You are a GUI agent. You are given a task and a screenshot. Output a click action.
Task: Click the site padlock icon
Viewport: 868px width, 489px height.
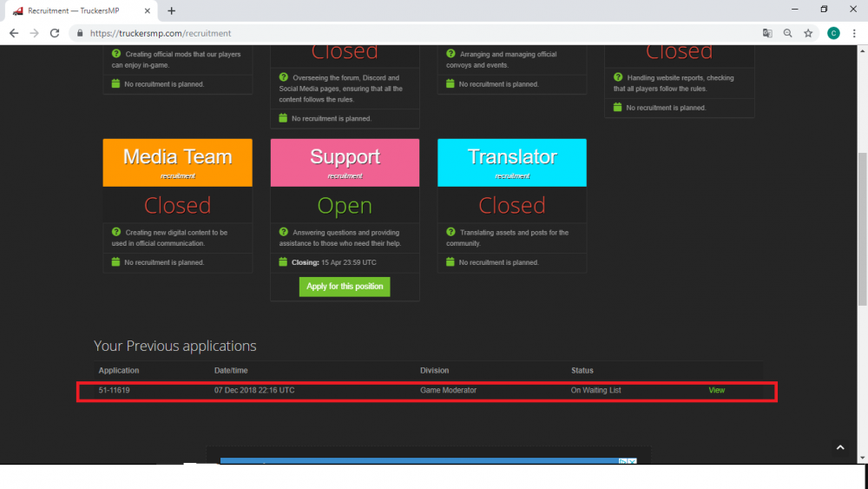coord(79,33)
